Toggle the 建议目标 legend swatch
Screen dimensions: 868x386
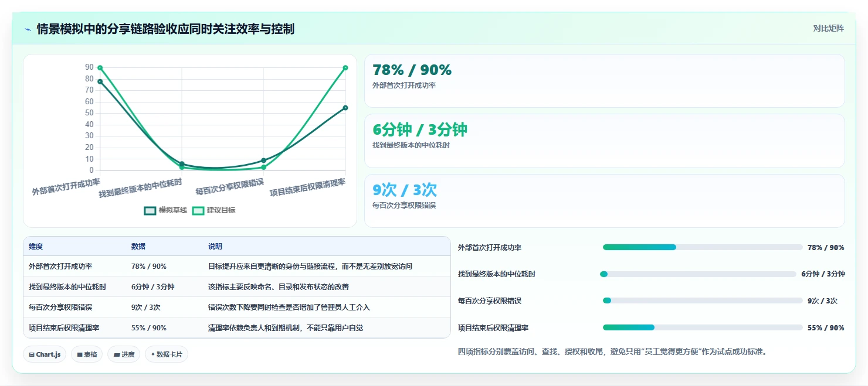click(x=198, y=210)
